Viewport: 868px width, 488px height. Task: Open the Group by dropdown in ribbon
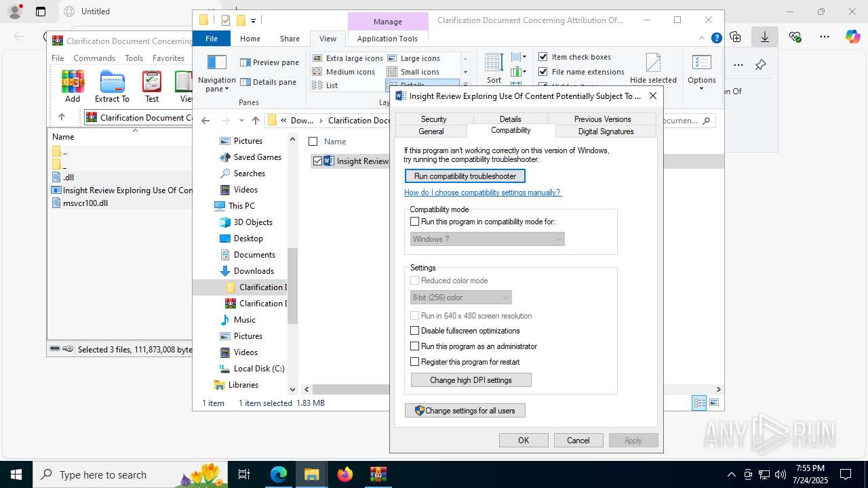[x=519, y=57]
